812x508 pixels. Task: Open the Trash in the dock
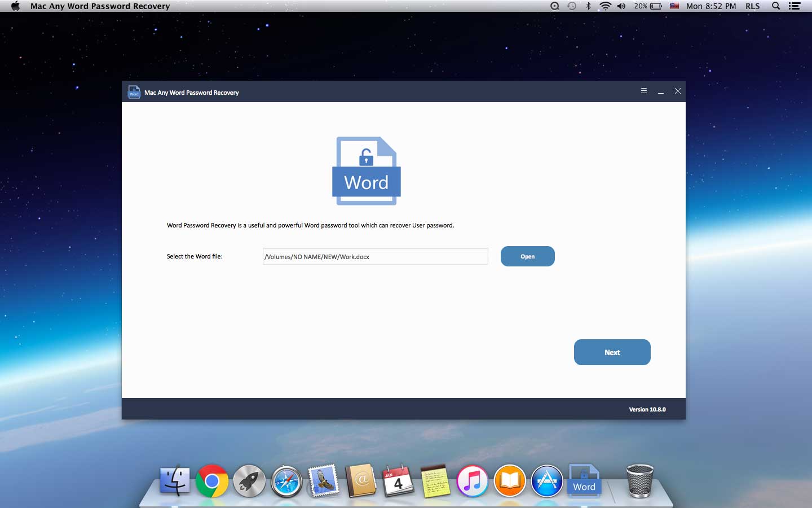(640, 481)
